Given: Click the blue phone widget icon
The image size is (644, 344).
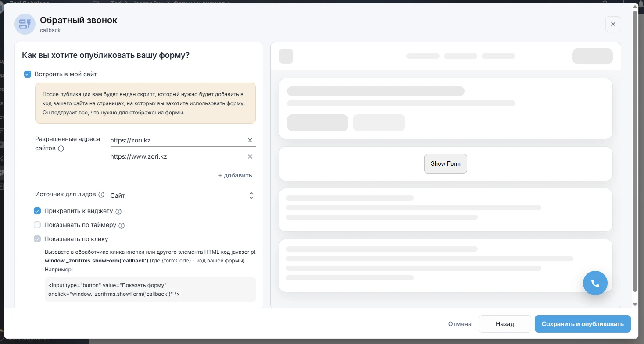Looking at the screenshot, I should [x=595, y=283].
